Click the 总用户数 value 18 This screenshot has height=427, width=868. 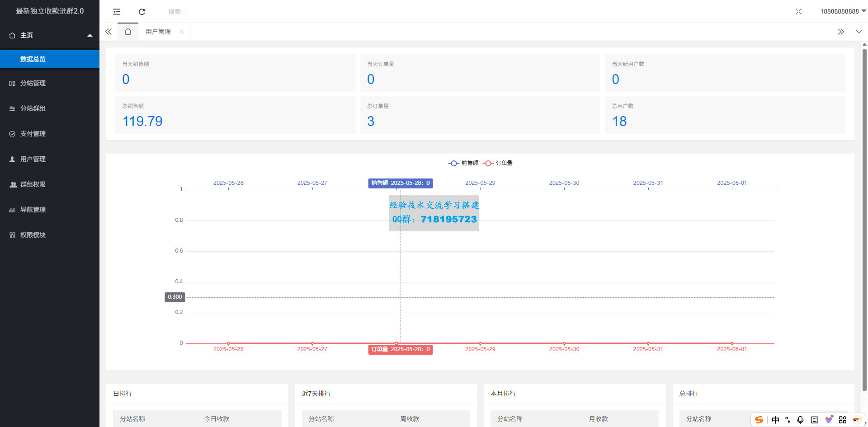[619, 121]
